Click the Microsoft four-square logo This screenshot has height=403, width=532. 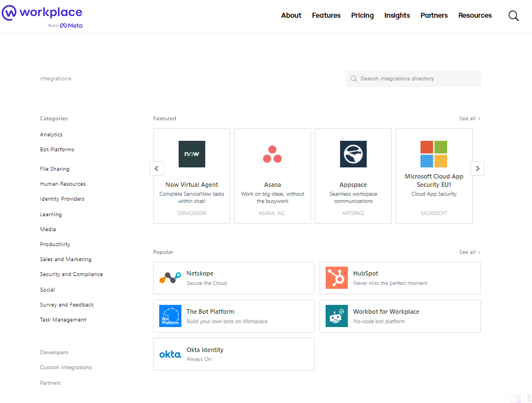coord(434,154)
